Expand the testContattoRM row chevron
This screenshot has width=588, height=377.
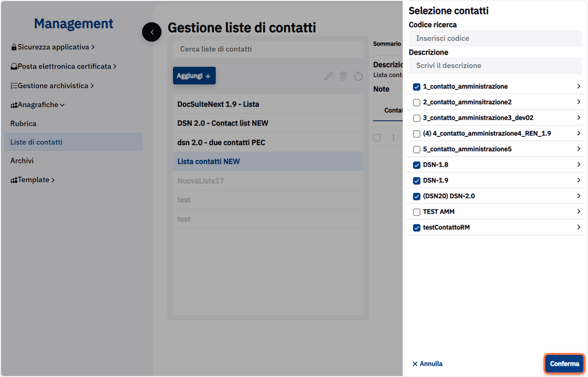pyautogui.click(x=579, y=227)
